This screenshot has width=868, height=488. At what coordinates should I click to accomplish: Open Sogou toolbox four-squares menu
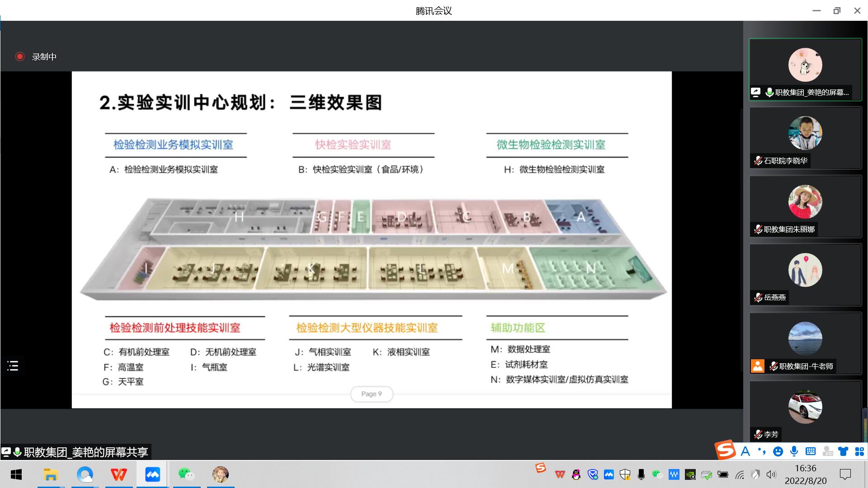pyautogui.click(x=859, y=451)
